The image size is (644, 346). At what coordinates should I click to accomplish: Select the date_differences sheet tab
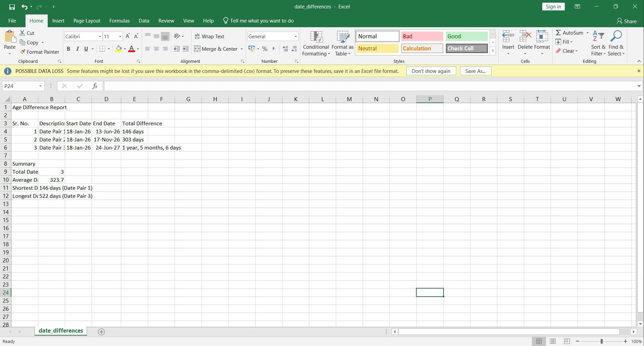(60, 331)
